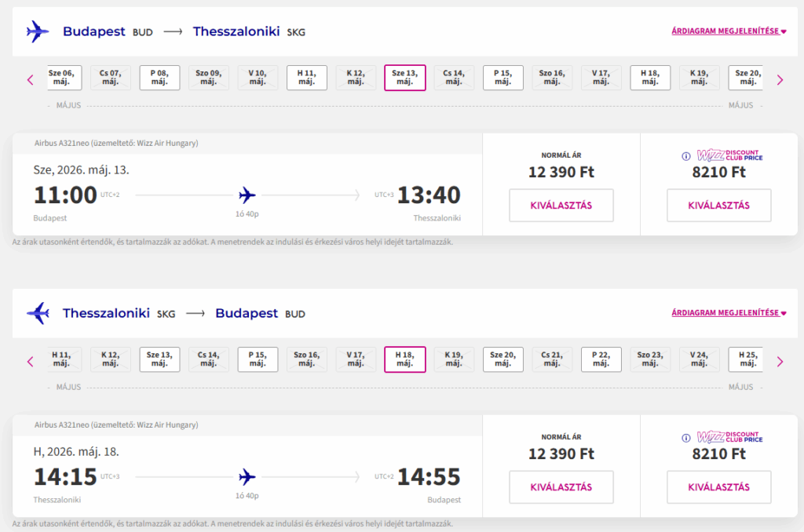Click the info icon beside return Discount Club price
804x532 pixels.
pos(686,438)
